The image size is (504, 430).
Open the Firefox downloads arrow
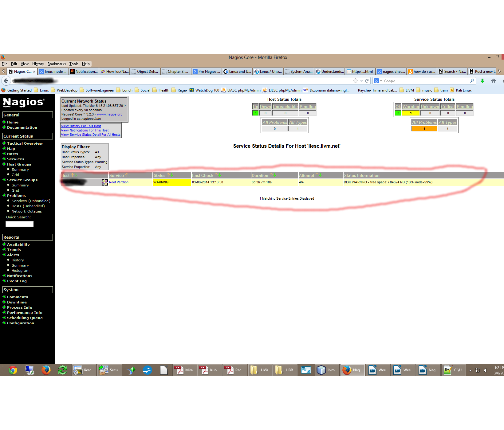click(x=482, y=81)
